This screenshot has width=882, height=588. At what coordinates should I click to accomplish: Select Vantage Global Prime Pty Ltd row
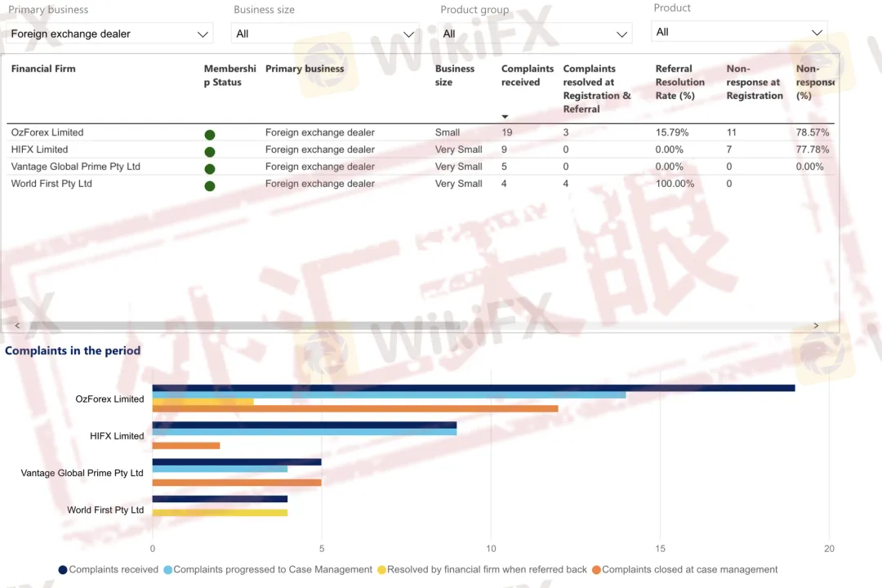[75, 167]
